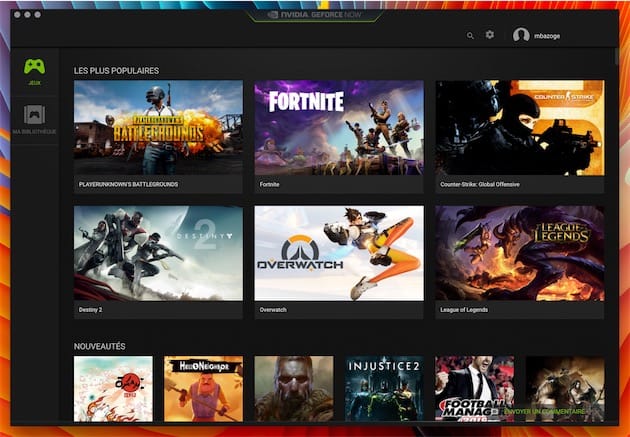Viewport: 630px width, 437px height.
Task: Click the mbazoge profile avatar
Action: click(x=521, y=35)
